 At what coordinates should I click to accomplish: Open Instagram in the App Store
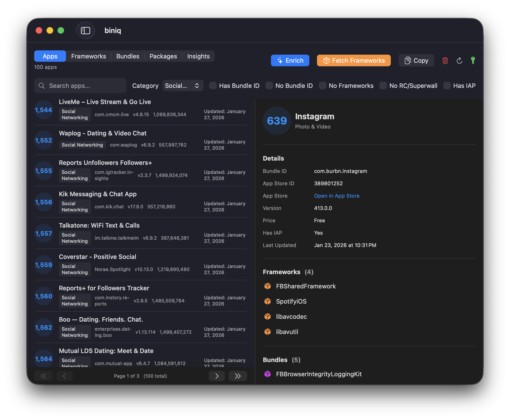coord(337,196)
